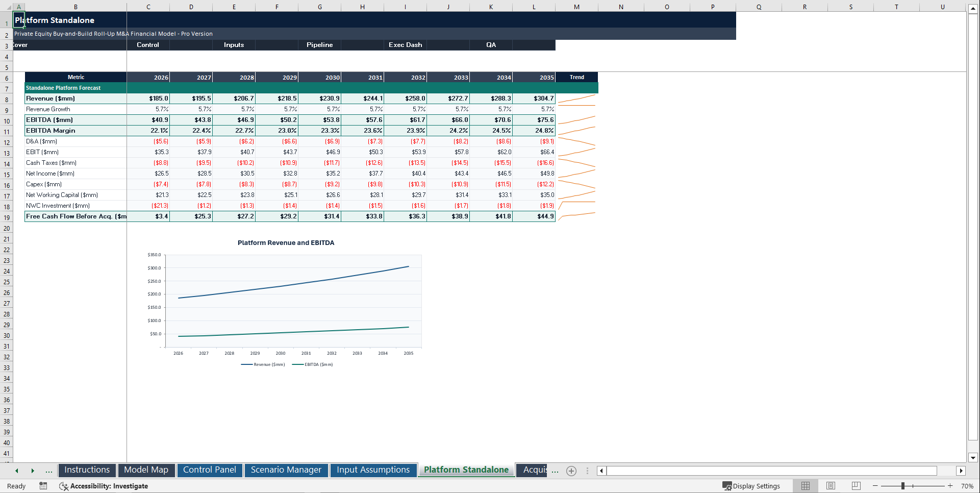980x493 pixels.
Task: Open the Control Panel sheet tab
Action: click(210, 470)
